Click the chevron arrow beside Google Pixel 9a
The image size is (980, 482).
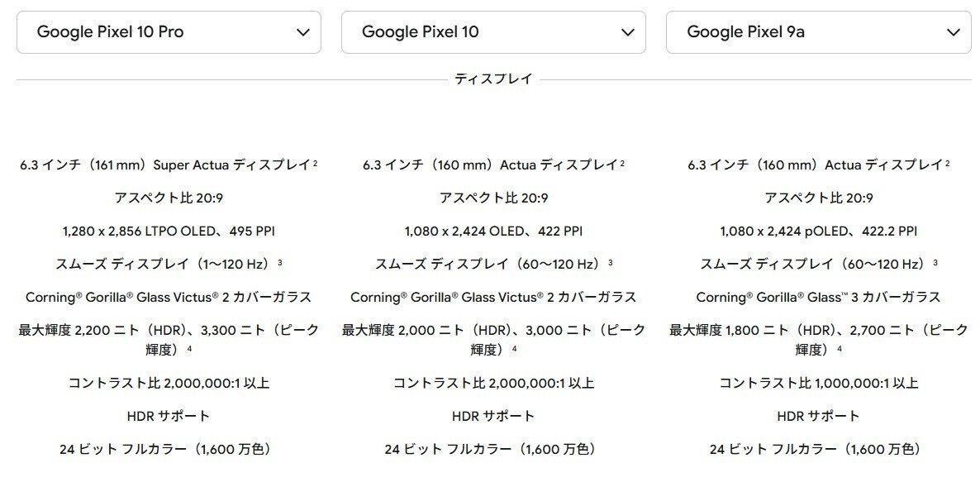(x=953, y=32)
